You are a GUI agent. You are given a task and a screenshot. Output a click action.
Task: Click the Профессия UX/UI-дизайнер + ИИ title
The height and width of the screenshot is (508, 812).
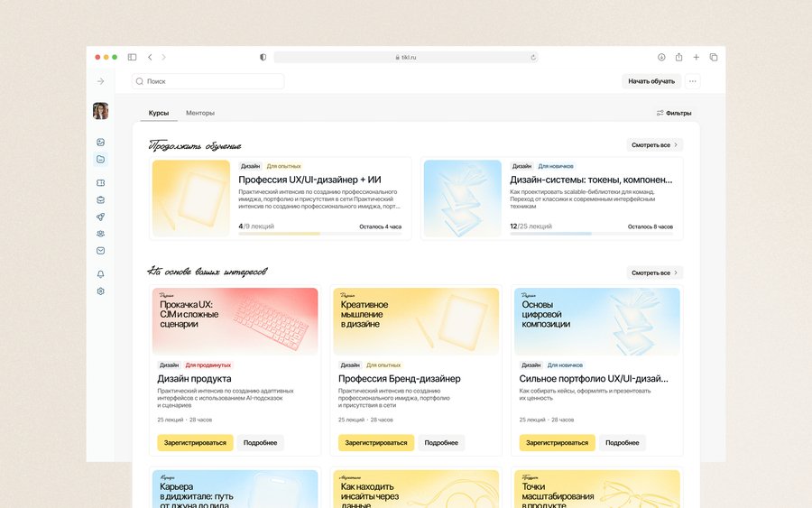309,180
